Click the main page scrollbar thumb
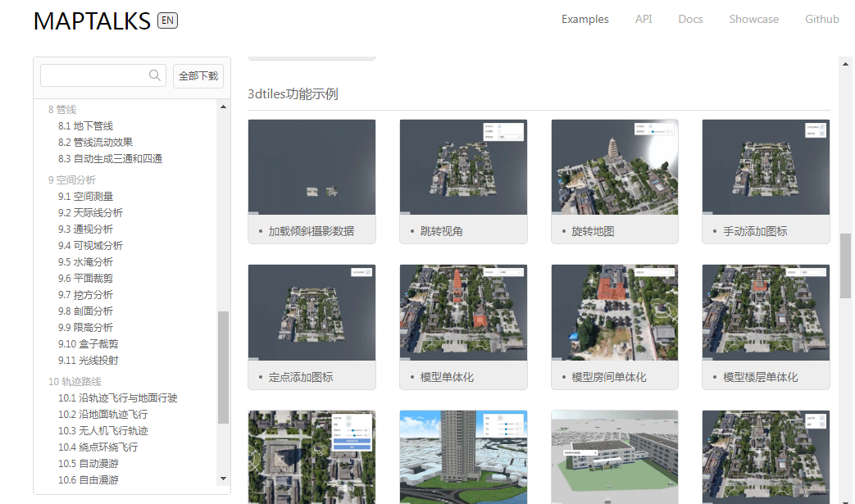The height and width of the screenshot is (504, 855). point(845,266)
